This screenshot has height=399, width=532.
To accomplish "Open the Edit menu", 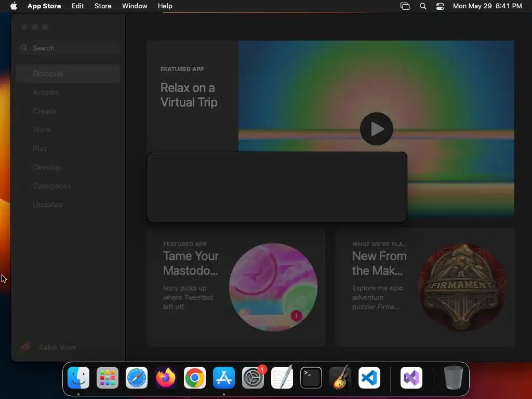I will pos(78,6).
